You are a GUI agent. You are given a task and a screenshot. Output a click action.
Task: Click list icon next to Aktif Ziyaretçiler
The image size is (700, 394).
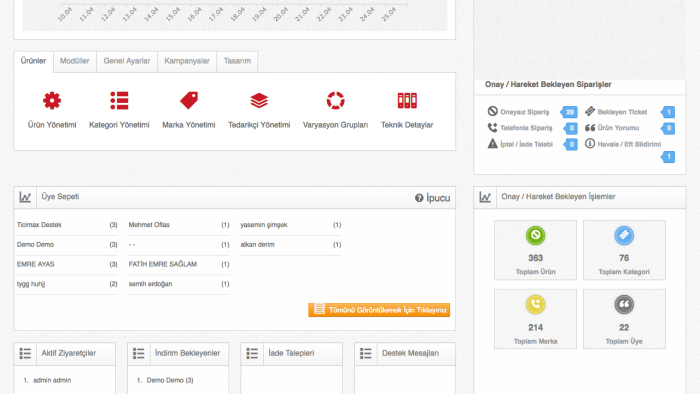click(x=25, y=354)
